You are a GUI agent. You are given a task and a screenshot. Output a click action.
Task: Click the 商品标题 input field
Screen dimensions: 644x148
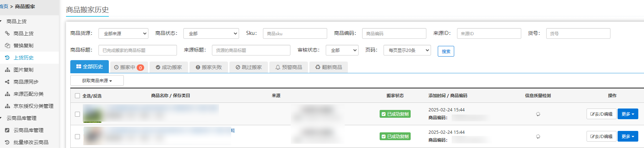pos(138,50)
